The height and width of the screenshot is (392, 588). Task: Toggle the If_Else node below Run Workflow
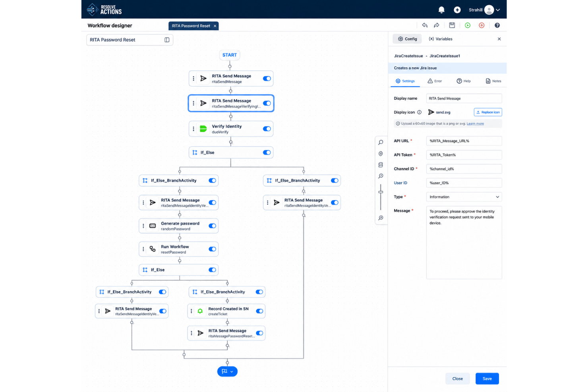pyautogui.click(x=213, y=270)
